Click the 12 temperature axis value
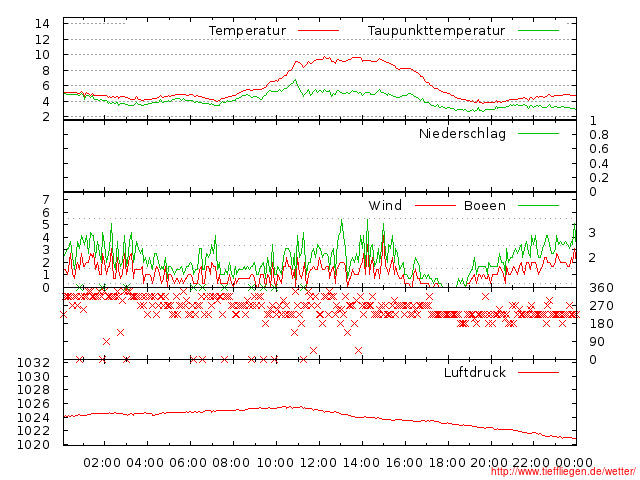 coord(42,40)
